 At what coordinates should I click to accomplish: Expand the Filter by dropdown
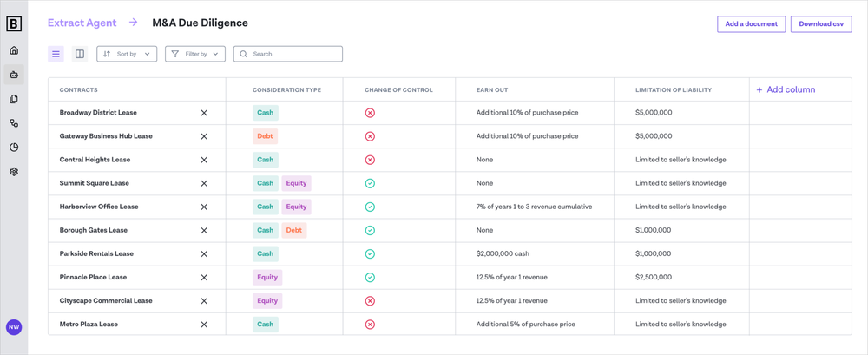tap(195, 54)
